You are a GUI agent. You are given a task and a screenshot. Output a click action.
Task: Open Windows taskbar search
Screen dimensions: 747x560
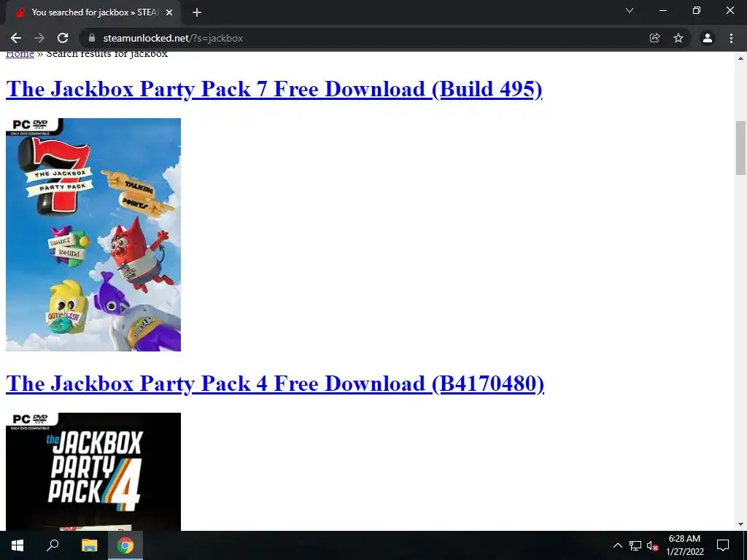pos(53,545)
